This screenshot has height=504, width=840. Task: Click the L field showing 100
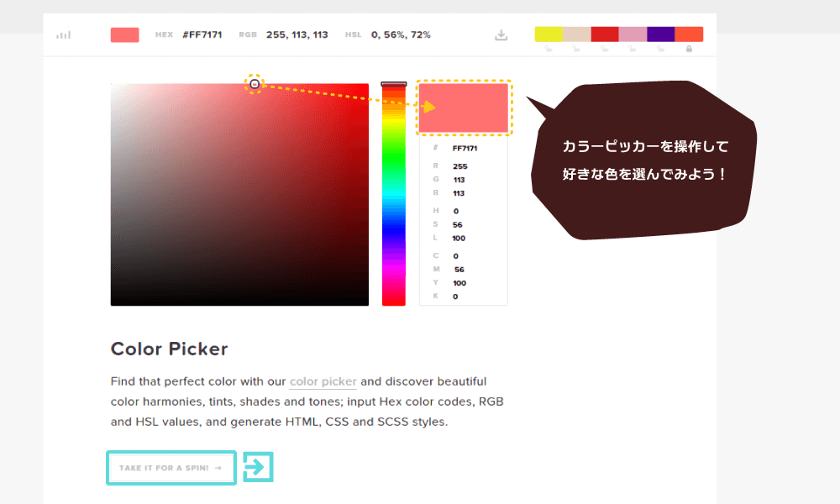click(459, 239)
